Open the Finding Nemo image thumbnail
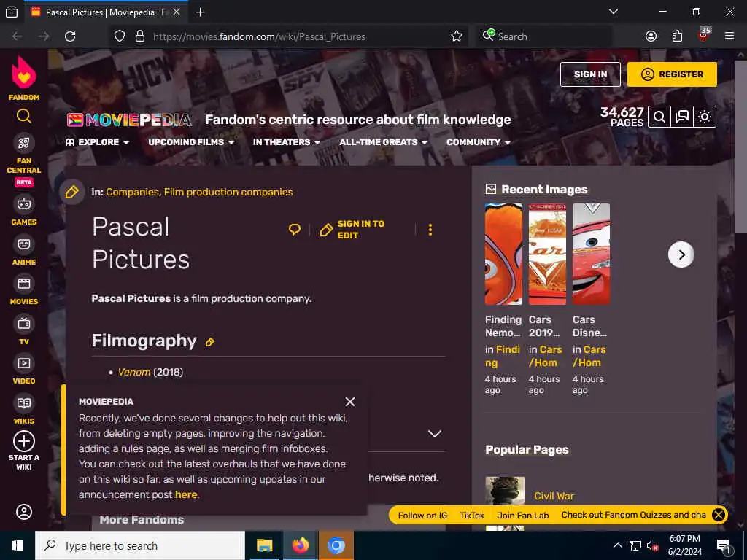 tap(503, 254)
